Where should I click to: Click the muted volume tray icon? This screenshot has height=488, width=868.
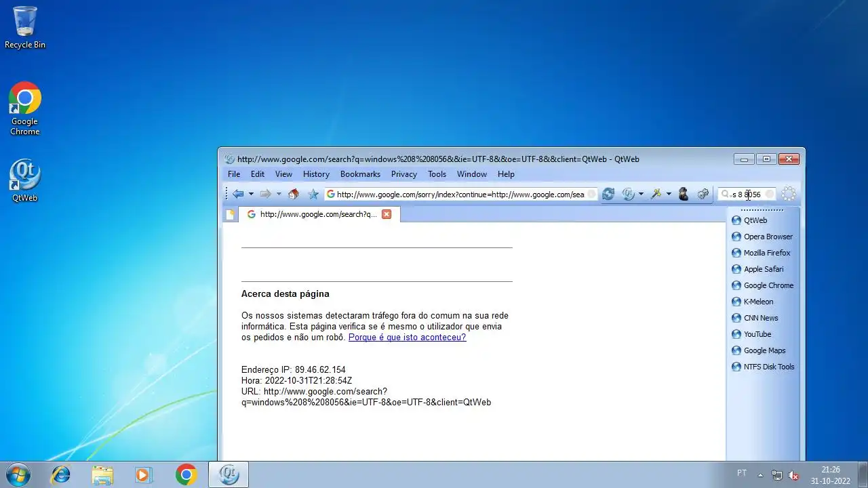coord(793,475)
